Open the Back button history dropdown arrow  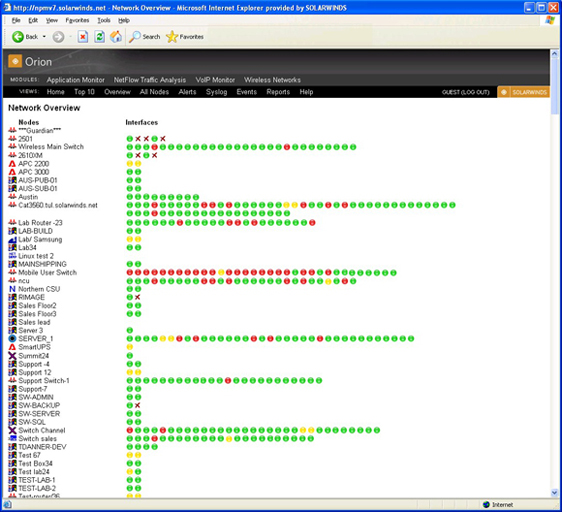coord(44,37)
